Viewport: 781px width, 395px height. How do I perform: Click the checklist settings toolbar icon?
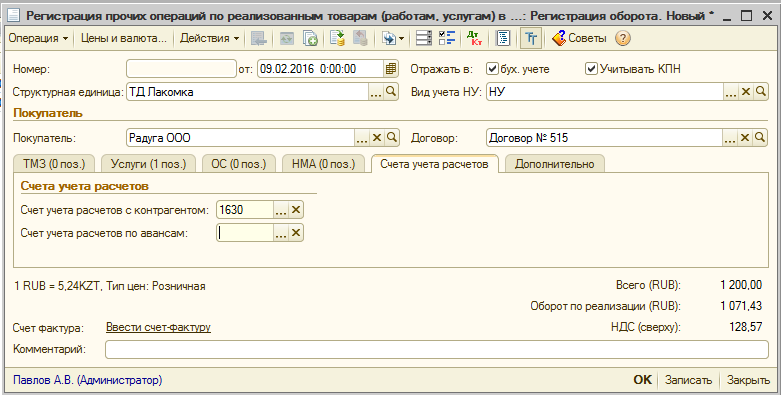447,38
